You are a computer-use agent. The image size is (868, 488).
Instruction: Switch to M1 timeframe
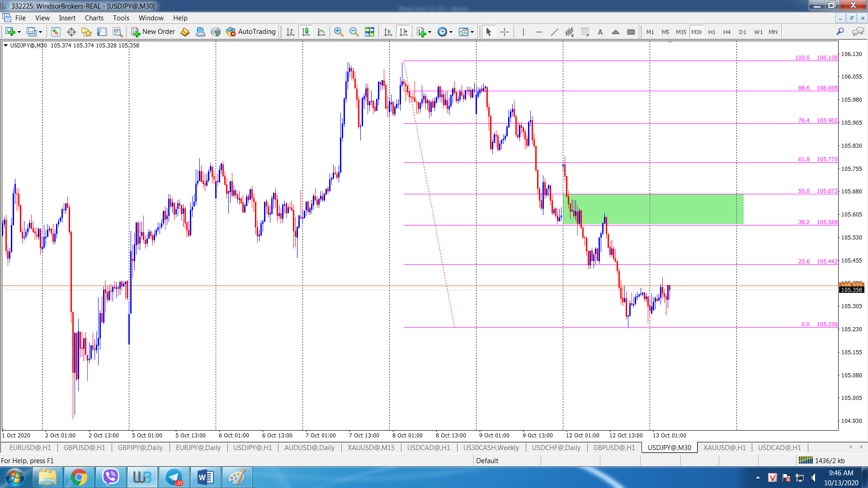[x=650, y=32]
